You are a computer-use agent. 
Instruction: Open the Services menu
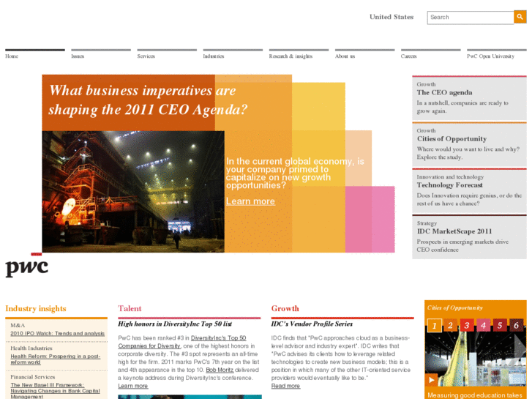146,56
